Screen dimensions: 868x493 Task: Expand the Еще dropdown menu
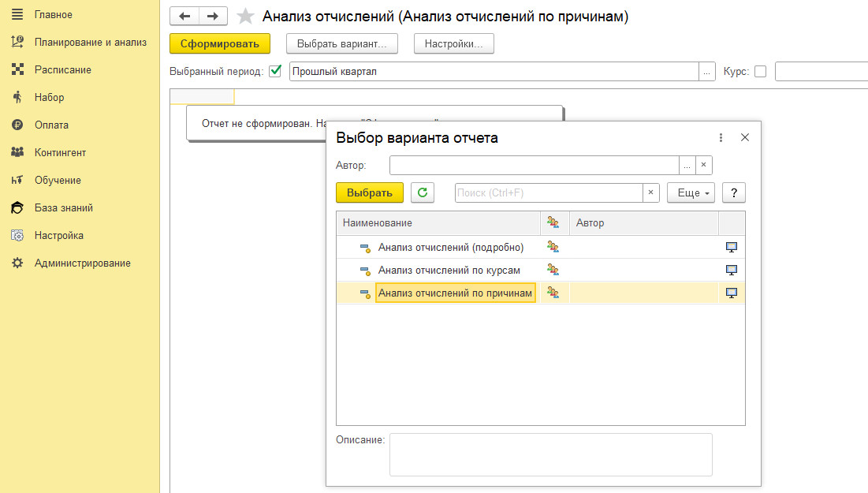[691, 192]
